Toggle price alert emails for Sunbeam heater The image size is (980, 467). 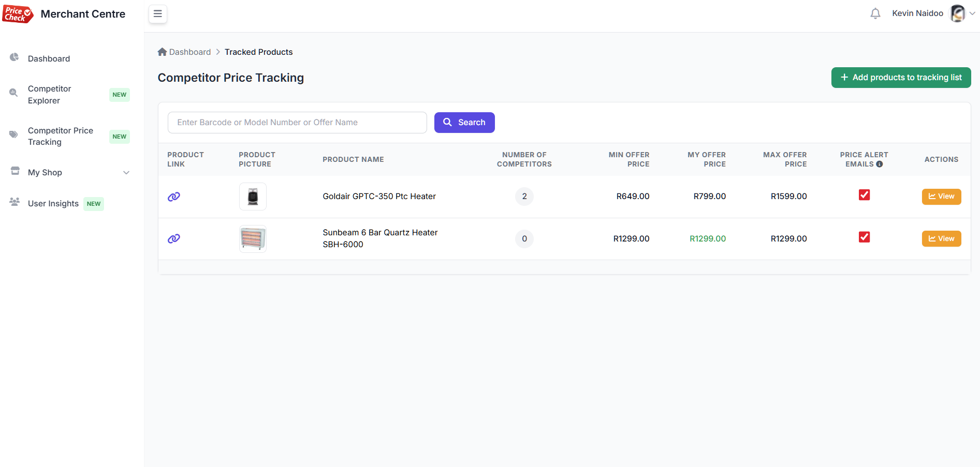864,237
